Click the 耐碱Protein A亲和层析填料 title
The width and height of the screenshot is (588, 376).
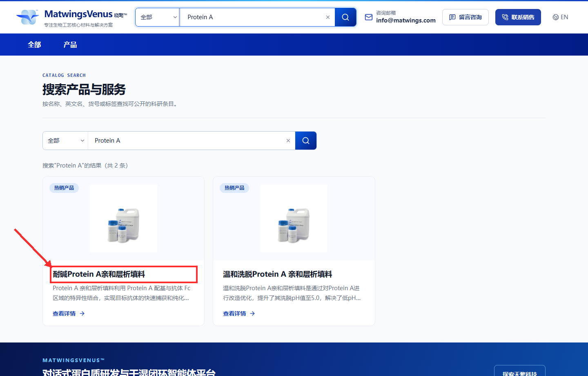99,274
